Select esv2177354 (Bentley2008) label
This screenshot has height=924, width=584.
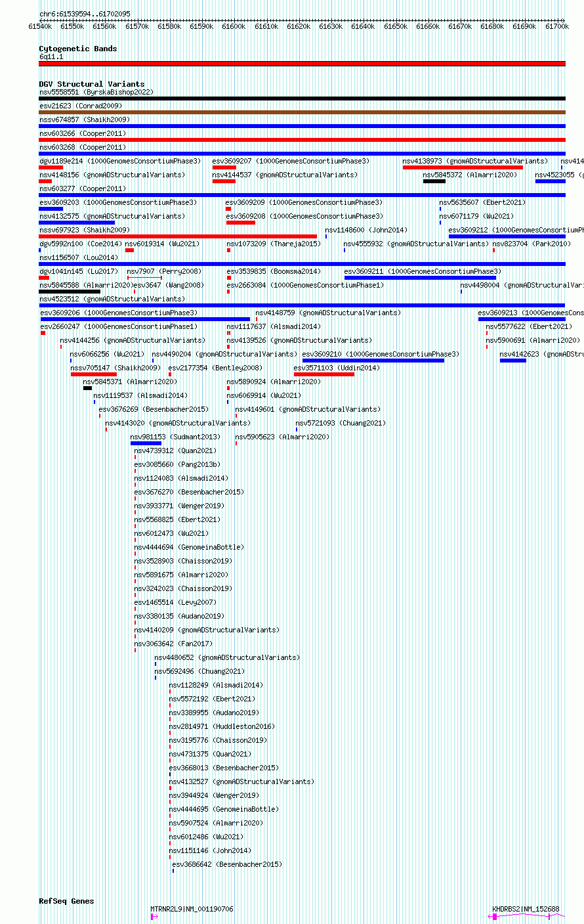(216, 368)
